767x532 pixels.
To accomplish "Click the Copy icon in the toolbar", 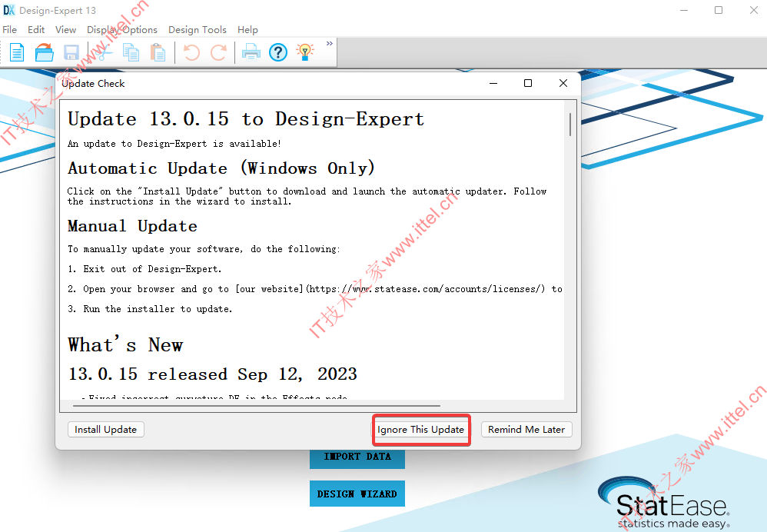I will pyautogui.click(x=131, y=52).
